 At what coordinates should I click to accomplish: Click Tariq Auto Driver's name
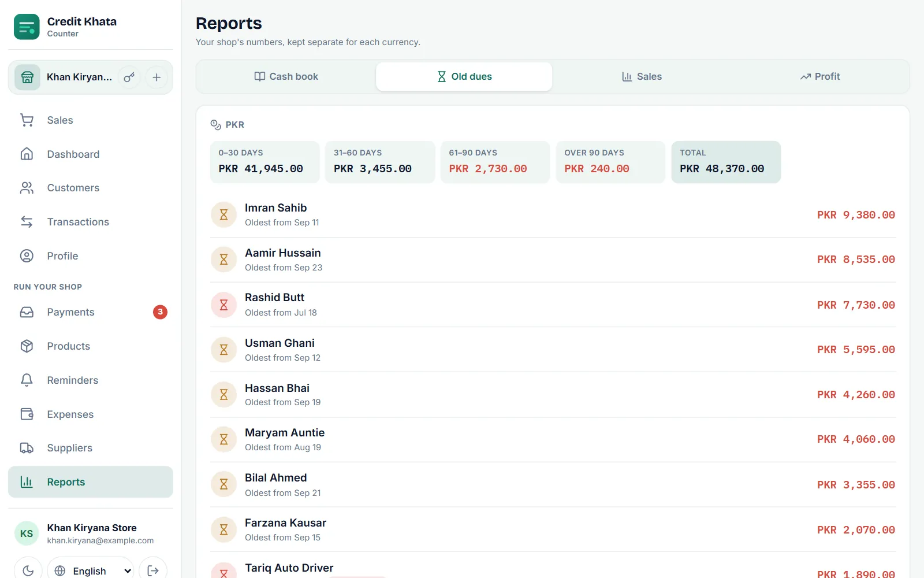[289, 568]
